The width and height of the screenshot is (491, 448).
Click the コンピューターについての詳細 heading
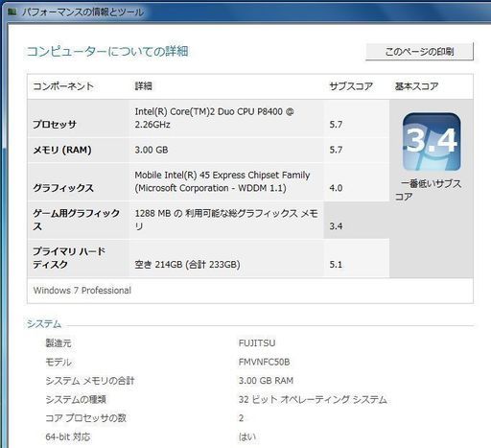(x=107, y=52)
